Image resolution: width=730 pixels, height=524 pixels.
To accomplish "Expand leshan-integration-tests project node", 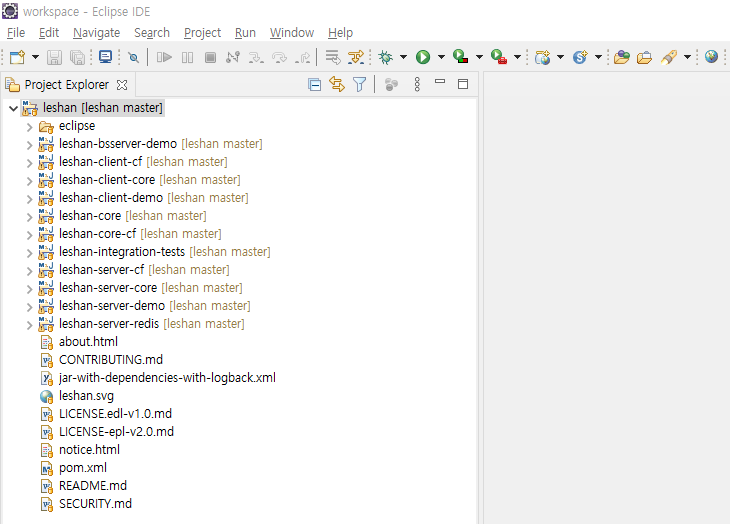I will [x=29, y=253].
